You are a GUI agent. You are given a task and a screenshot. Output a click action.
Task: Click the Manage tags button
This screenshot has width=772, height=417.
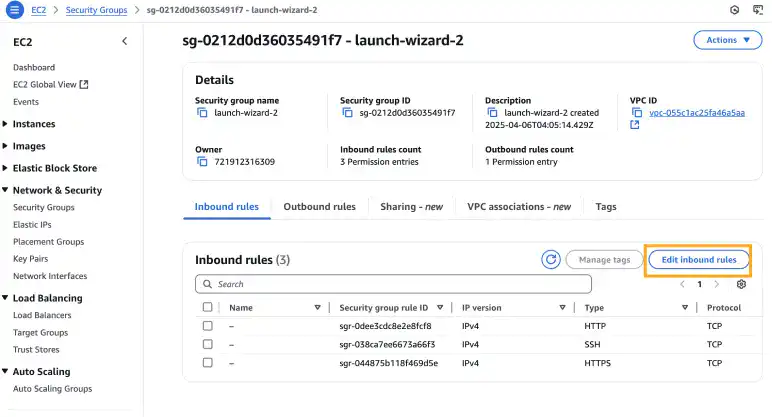pos(604,259)
